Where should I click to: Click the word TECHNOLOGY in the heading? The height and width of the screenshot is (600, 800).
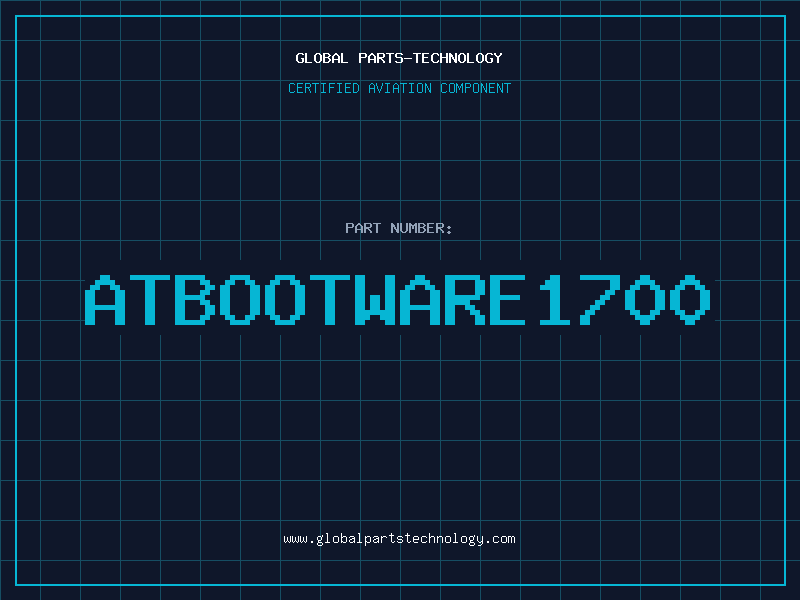[x=458, y=58]
